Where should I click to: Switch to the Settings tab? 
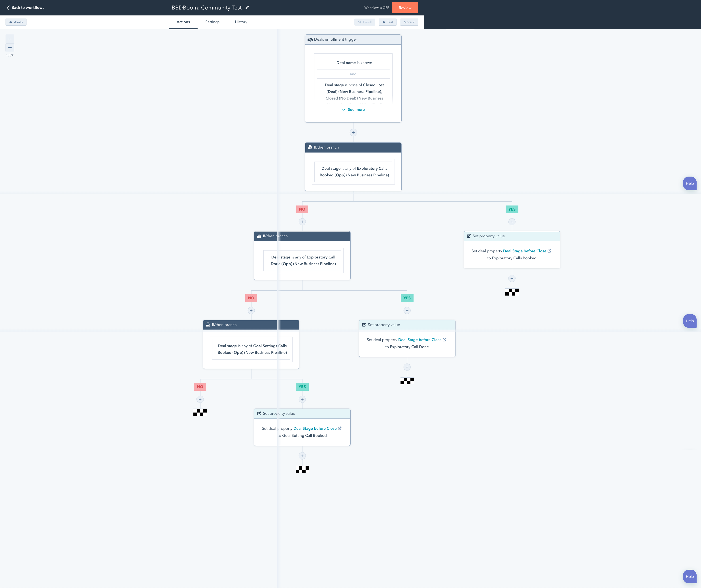212,22
